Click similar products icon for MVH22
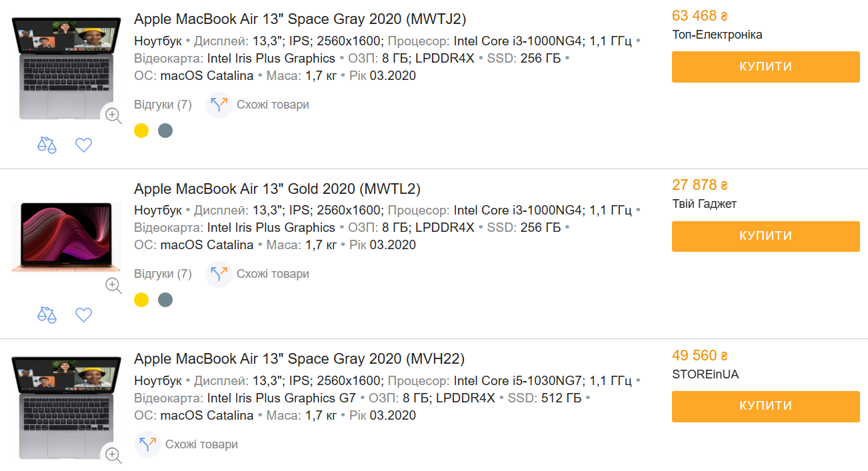The width and height of the screenshot is (868, 471). click(147, 444)
